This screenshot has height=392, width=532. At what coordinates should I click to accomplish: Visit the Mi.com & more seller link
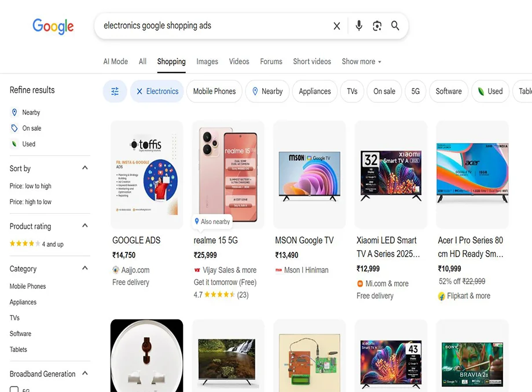[x=387, y=284]
